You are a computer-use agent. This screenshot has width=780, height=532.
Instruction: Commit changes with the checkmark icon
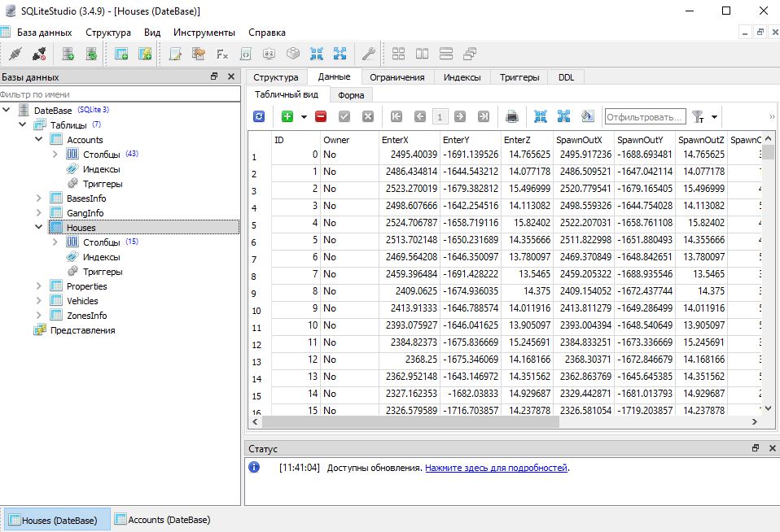(344, 116)
